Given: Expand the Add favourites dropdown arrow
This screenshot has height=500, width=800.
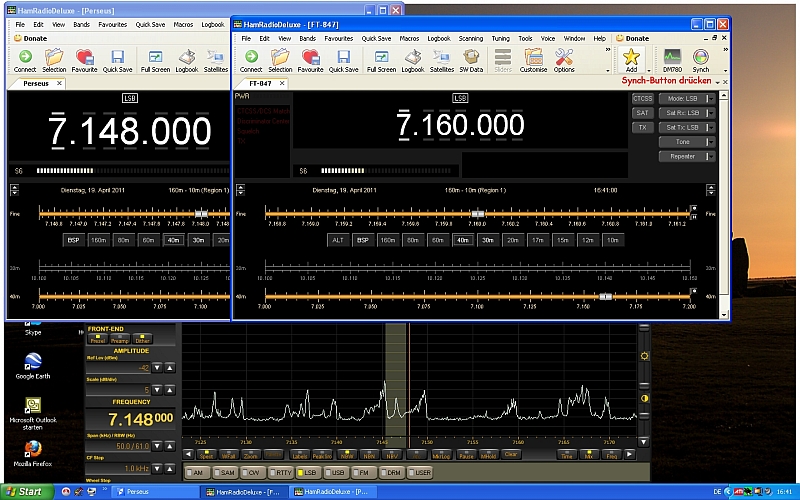Looking at the screenshot, I should [649, 70].
